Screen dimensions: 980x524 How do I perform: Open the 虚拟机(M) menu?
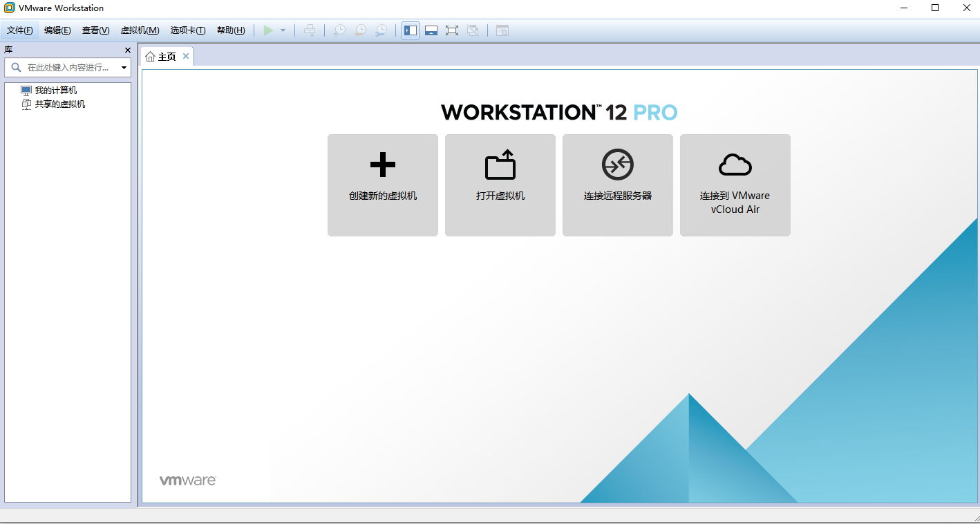140,30
